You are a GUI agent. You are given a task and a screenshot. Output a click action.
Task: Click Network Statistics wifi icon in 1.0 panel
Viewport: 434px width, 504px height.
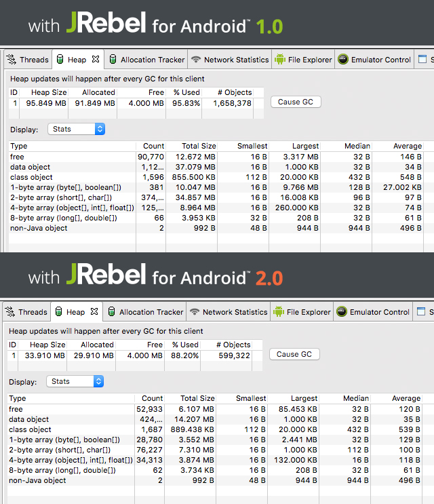pos(195,59)
